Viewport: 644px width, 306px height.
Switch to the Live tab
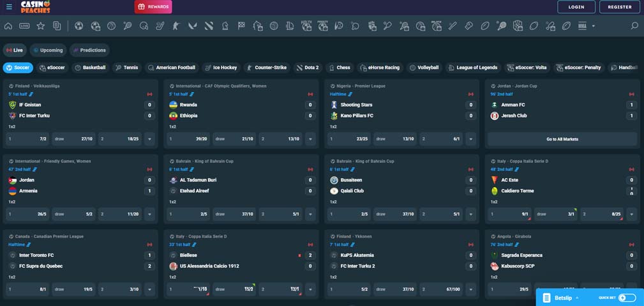[15, 50]
